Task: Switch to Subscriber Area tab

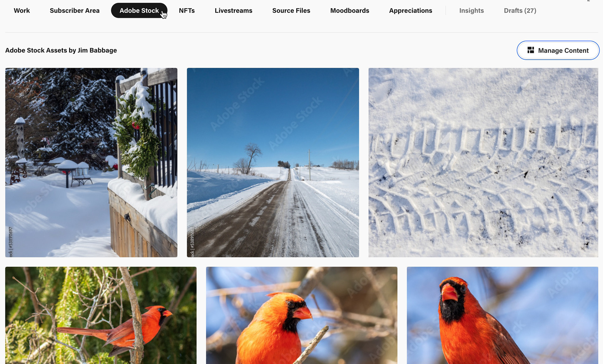Action: [74, 10]
